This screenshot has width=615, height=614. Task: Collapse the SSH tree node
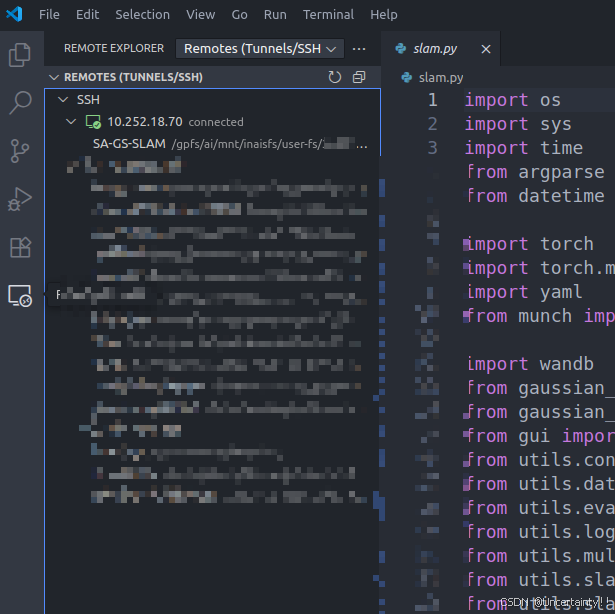pos(63,100)
